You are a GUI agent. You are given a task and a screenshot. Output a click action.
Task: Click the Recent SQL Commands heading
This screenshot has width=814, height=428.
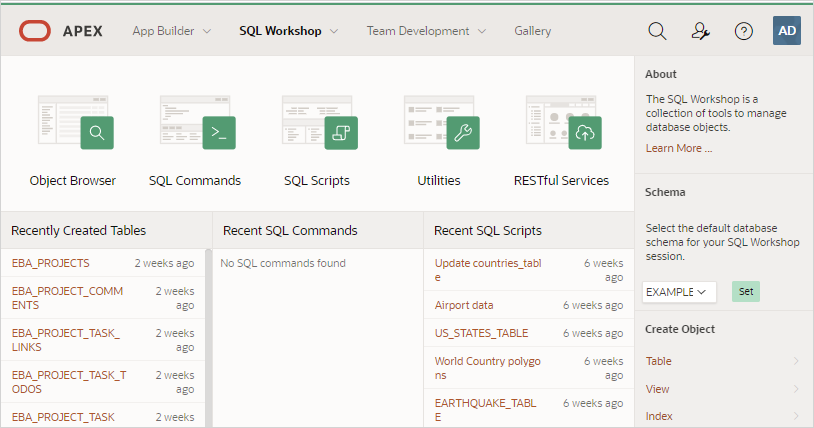[290, 230]
